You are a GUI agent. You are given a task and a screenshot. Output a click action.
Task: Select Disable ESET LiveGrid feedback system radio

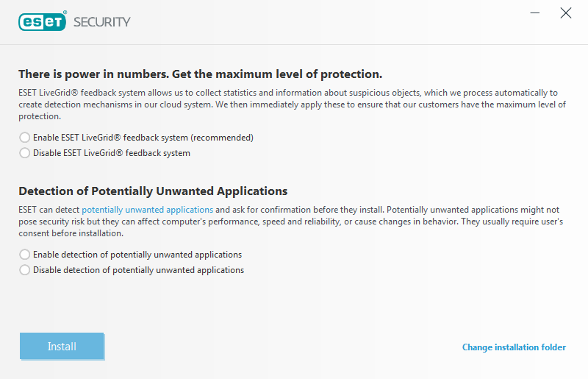tap(25, 153)
